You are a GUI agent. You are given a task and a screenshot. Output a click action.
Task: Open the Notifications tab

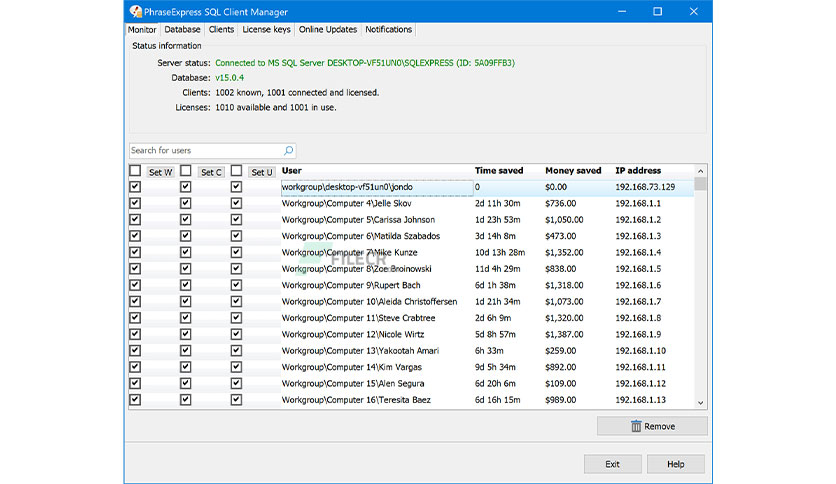point(388,30)
